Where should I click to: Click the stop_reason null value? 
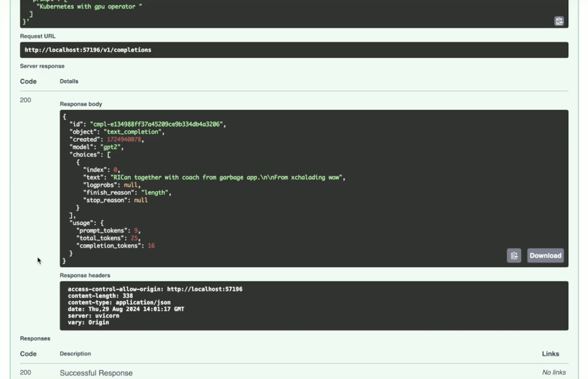141,200
